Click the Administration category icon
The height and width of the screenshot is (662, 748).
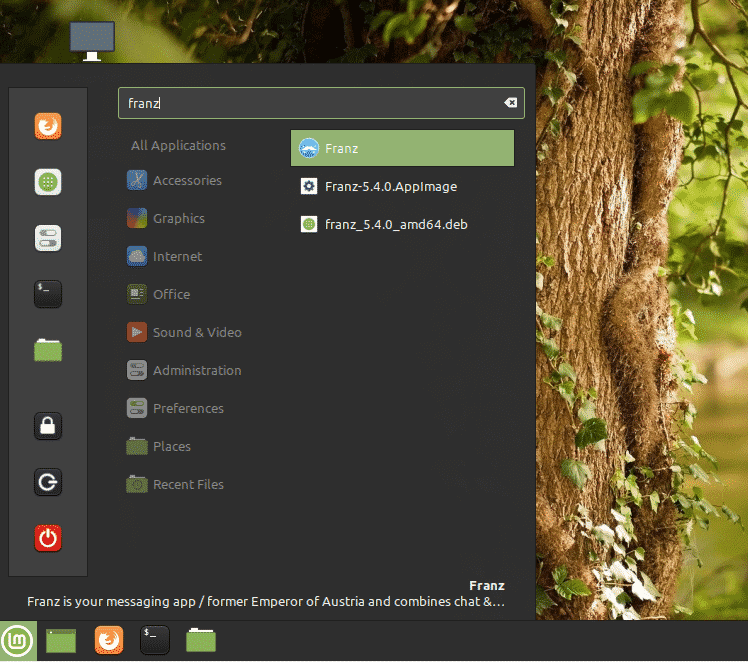(137, 370)
